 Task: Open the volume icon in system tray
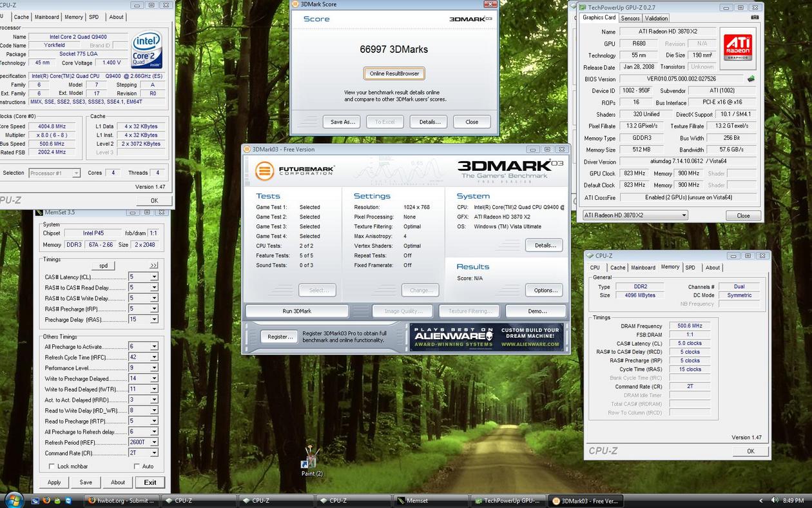pyautogui.click(x=773, y=500)
